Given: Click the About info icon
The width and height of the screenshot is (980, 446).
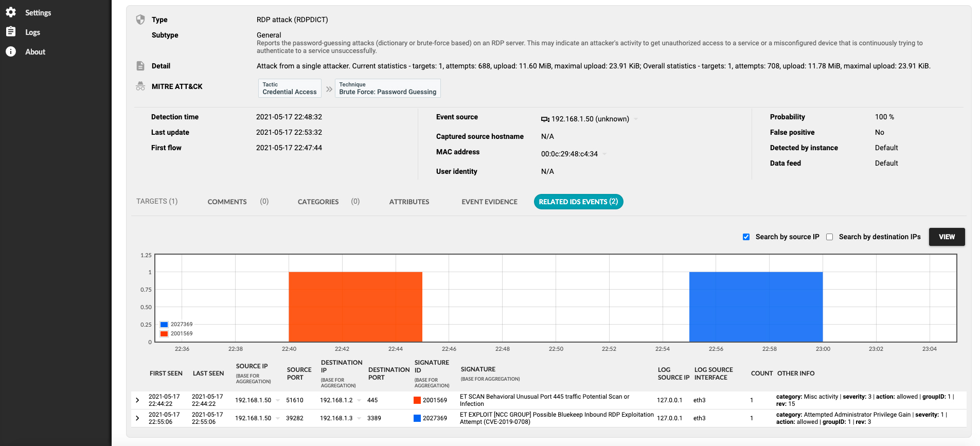Looking at the screenshot, I should (x=11, y=51).
